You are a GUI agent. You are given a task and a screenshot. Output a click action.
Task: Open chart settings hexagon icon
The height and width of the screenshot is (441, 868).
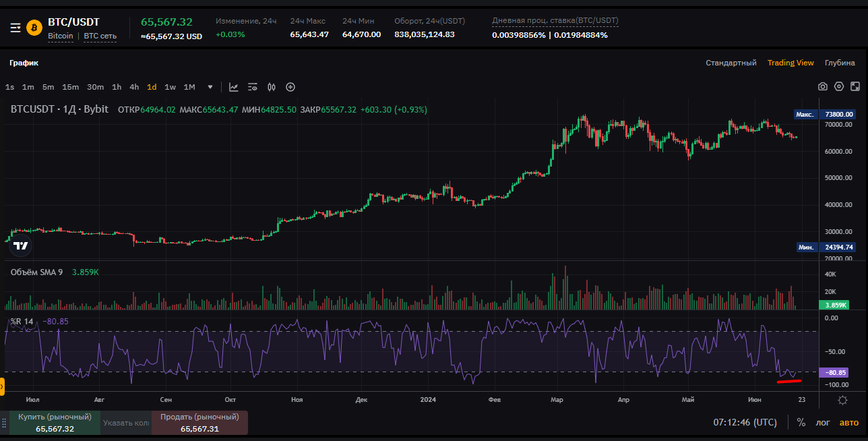pos(839,86)
